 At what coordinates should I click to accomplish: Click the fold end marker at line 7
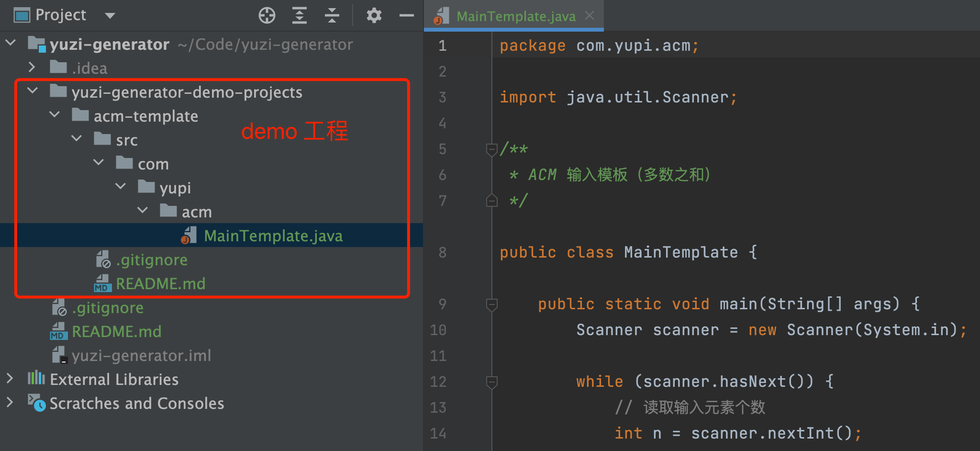491,201
